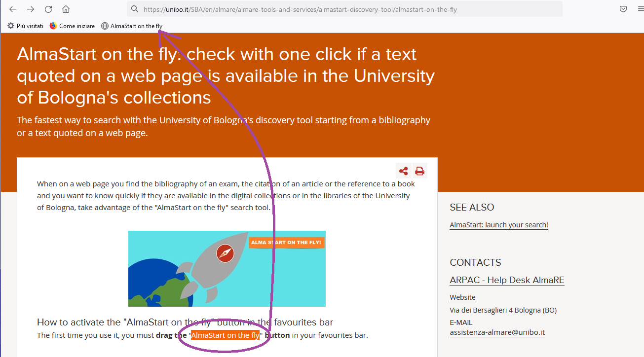Open the Più visitati bookmarks folder
Image resolution: width=644 pixels, height=357 pixels.
pos(26,26)
